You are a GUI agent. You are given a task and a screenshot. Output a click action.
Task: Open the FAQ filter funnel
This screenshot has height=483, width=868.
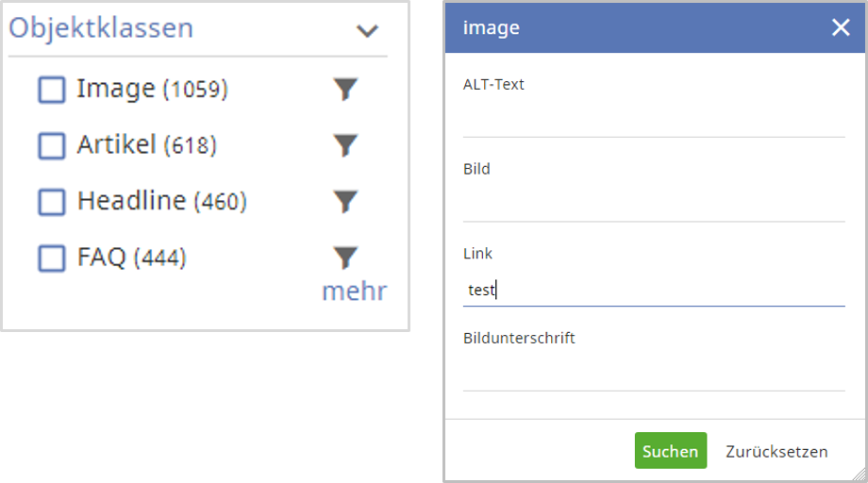pyautogui.click(x=346, y=257)
